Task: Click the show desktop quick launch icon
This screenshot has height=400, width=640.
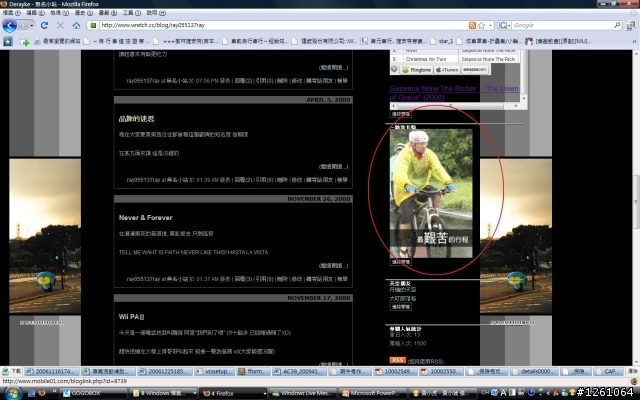Action: [x=31, y=393]
